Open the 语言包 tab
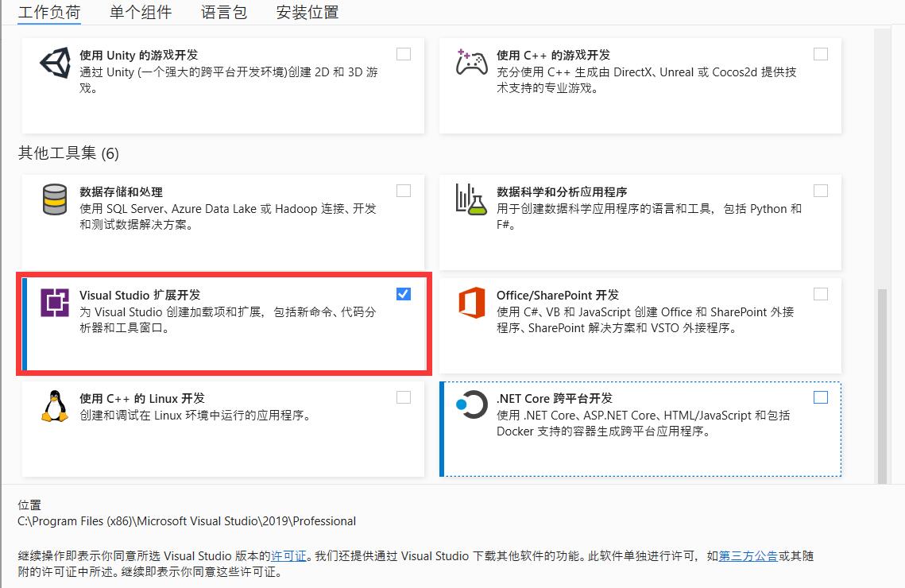Image resolution: width=905 pixels, height=588 pixels. point(224,12)
